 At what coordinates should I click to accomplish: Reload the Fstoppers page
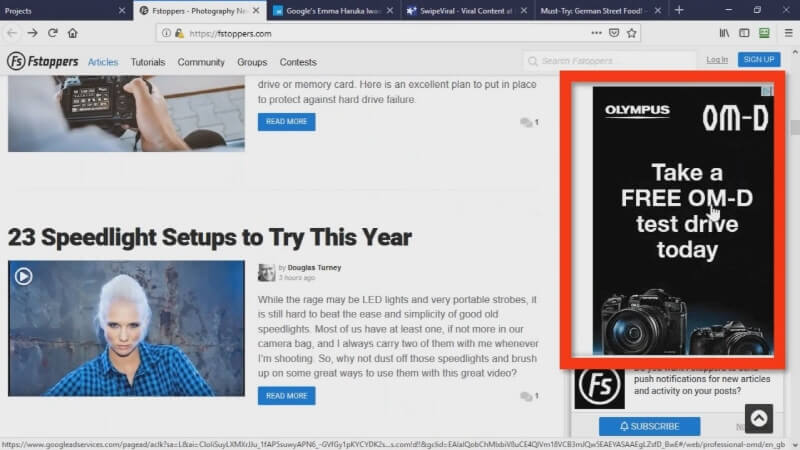(53, 33)
